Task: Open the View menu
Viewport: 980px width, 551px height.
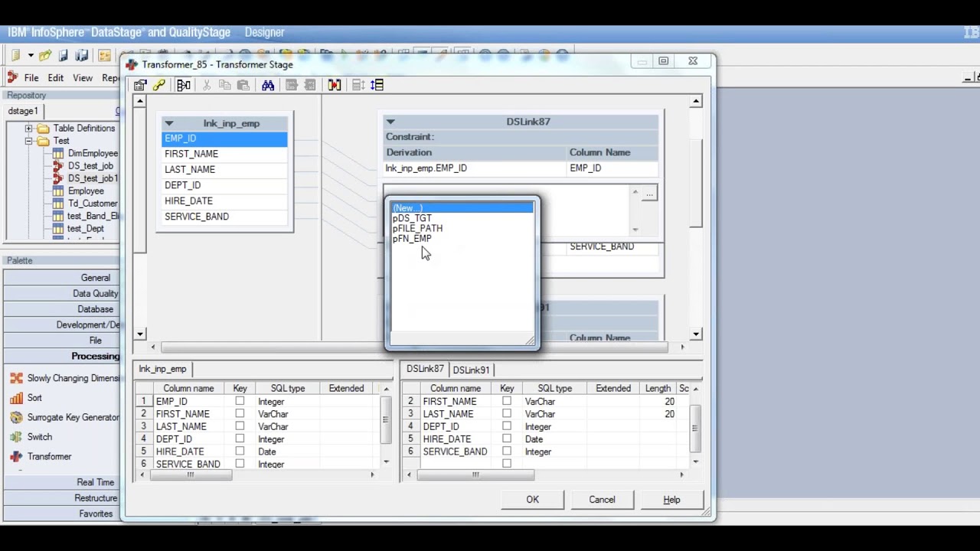Action: click(x=83, y=78)
